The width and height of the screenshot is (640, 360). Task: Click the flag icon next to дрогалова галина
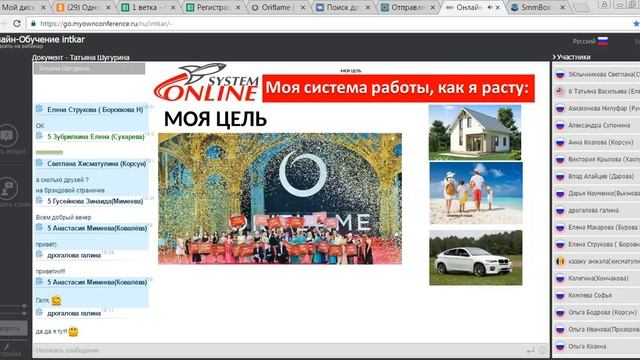coord(560,210)
